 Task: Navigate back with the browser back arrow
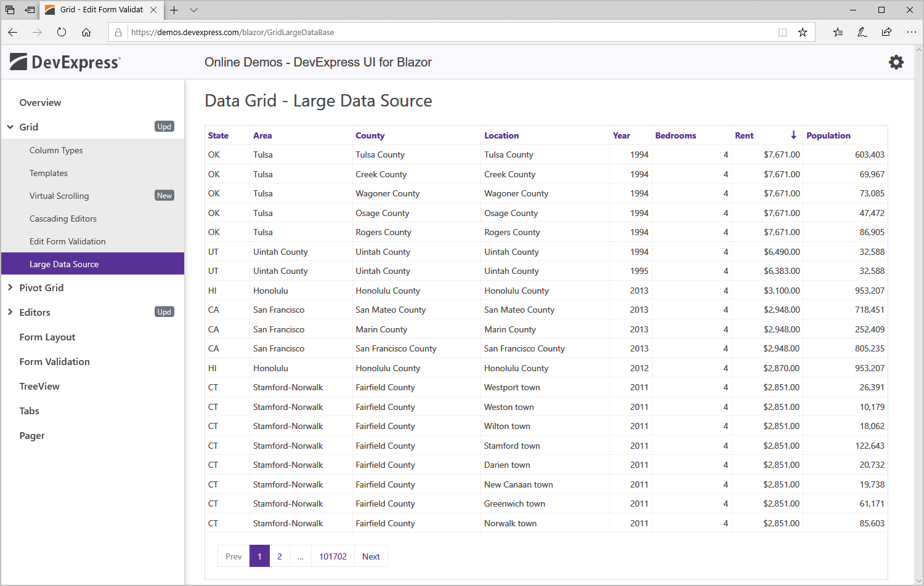pyautogui.click(x=13, y=32)
